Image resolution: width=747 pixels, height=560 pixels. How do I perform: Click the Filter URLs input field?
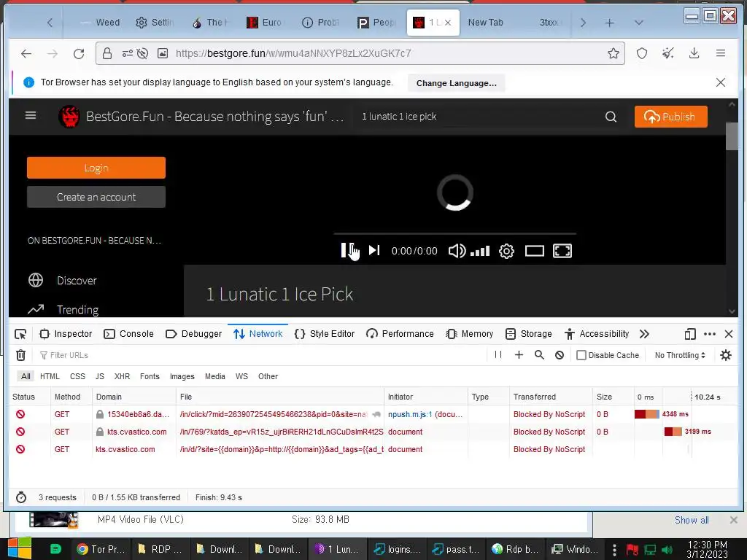[x=262, y=355]
